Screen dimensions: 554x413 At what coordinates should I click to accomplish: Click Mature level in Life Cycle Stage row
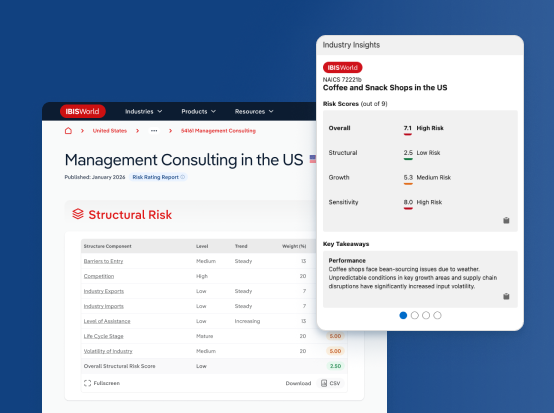pos(205,336)
